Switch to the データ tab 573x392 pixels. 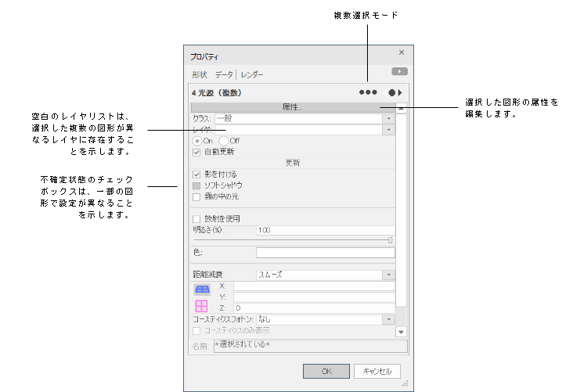click(x=224, y=74)
